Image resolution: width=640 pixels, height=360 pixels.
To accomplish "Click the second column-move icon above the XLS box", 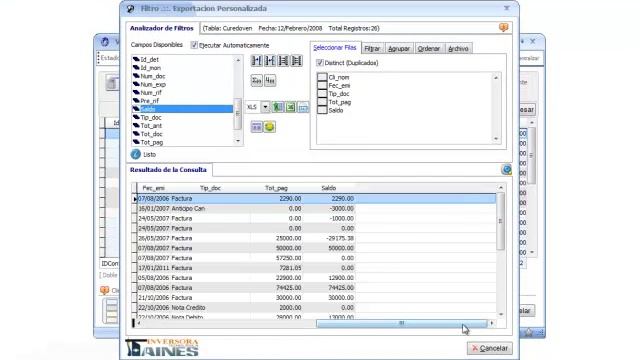I will (x=270, y=61).
